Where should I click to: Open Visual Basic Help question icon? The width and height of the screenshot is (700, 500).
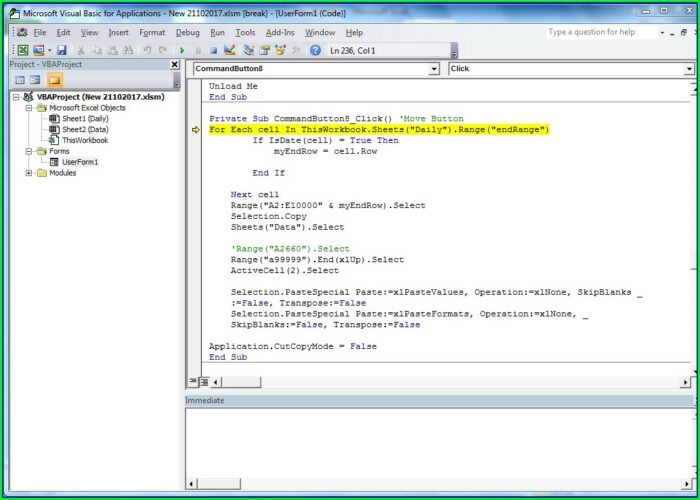point(315,50)
